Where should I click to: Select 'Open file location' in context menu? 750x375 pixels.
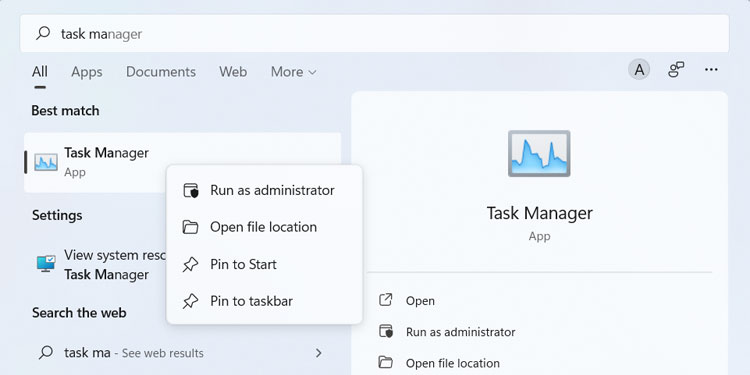[264, 227]
